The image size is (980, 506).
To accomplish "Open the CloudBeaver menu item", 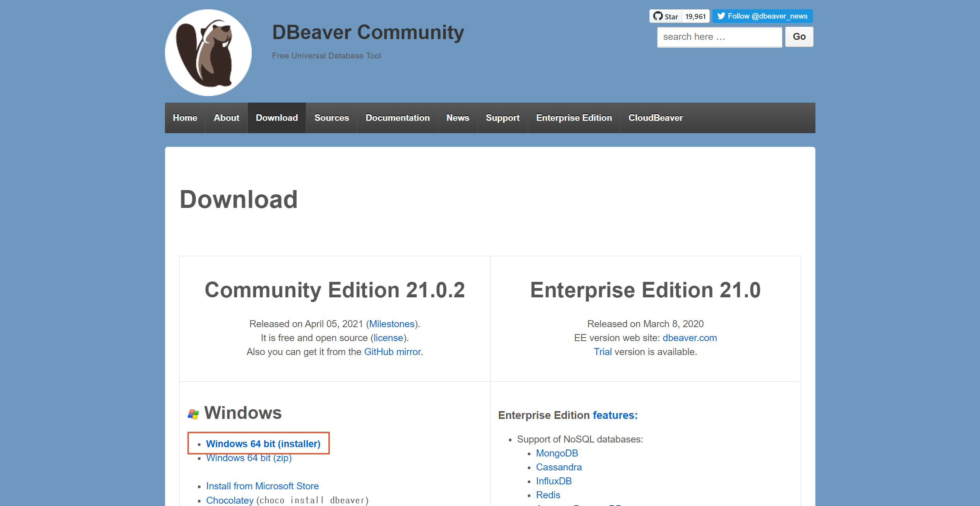I will click(x=655, y=118).
